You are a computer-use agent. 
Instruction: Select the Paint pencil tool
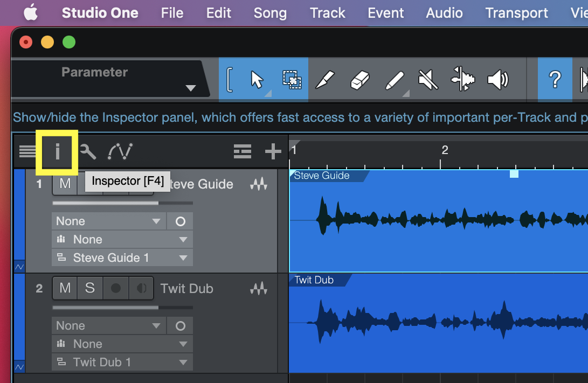pyautogui.click(x=395, y=80)
